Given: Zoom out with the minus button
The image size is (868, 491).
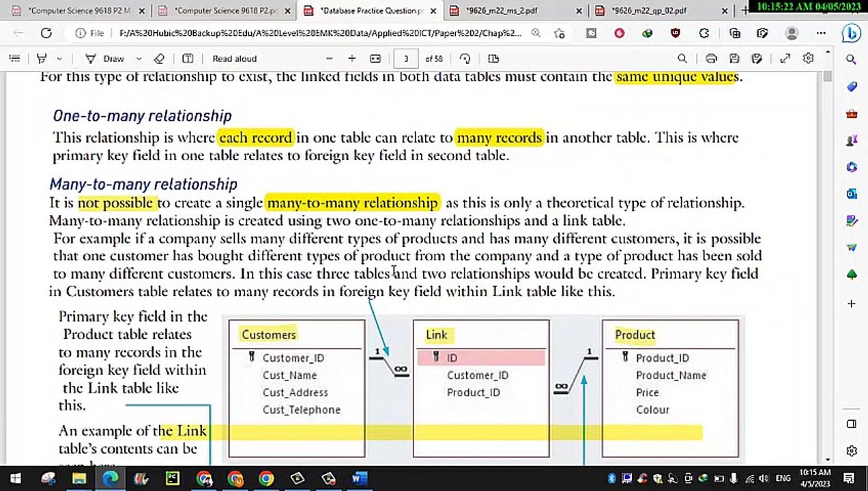Looking at the screenshot, I should (x=330, y=59).
